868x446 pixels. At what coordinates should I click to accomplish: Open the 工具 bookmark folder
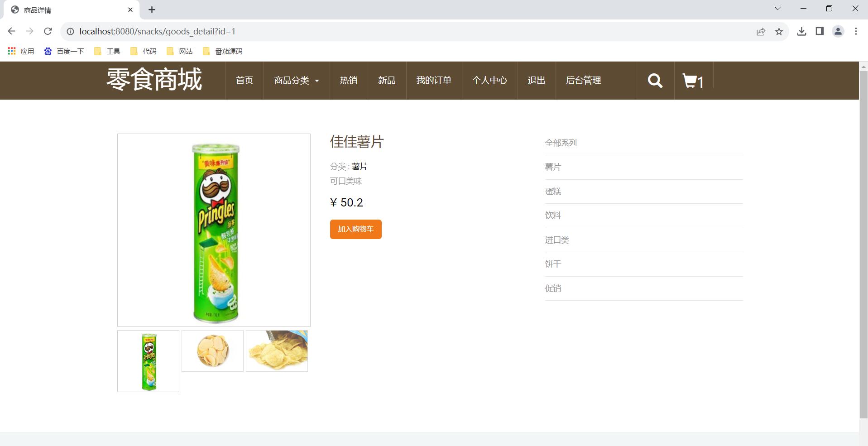(x=107, y=51)
